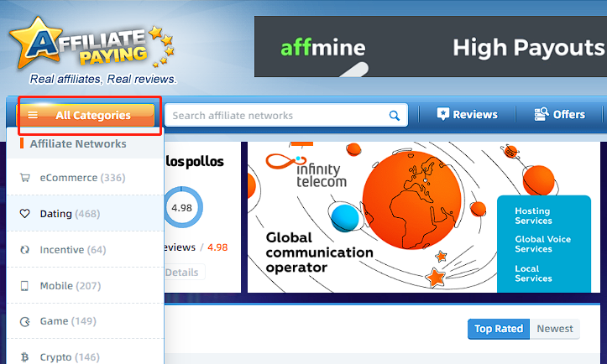The height and width of the screenshot is (364, 607).
Task: Click the hamburger icon in All Categories
Action: (x=33, y=115)
